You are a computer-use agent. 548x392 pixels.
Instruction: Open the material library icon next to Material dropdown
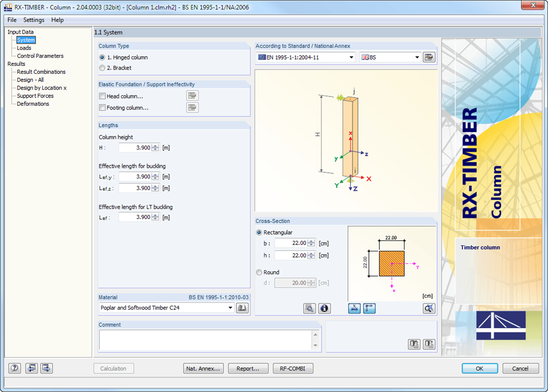coord(242,307)
